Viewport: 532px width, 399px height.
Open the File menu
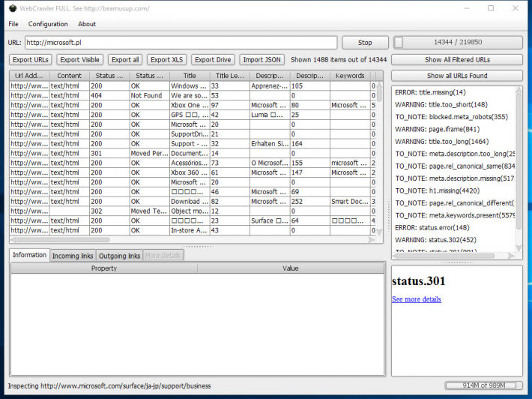click(13, 24)
